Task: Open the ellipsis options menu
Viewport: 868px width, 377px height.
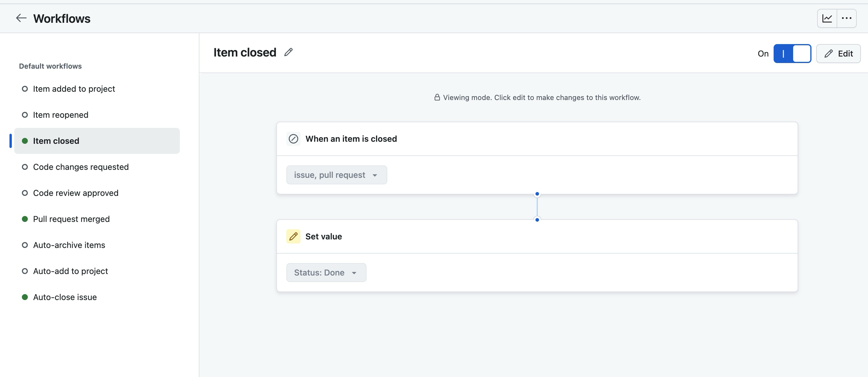Action: pos(847,18)
